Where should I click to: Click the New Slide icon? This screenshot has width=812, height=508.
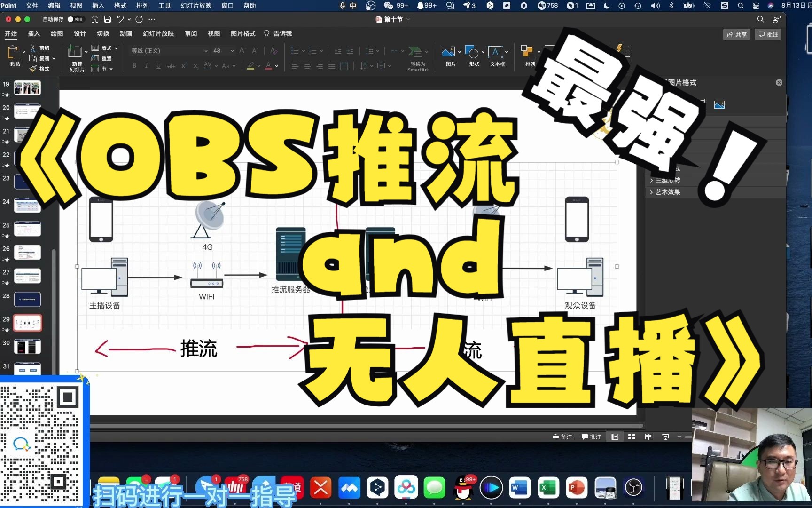75,52
